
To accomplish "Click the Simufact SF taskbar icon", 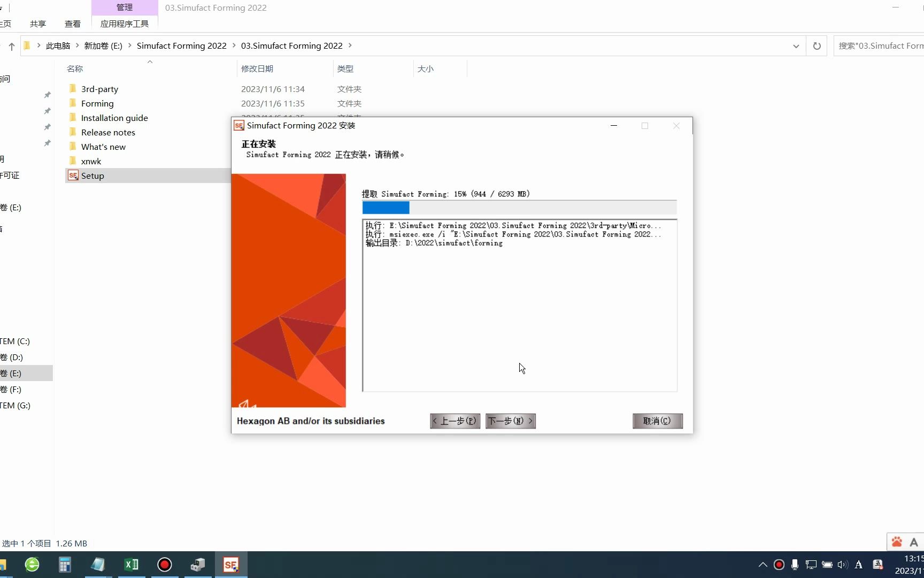I will 231,565.
